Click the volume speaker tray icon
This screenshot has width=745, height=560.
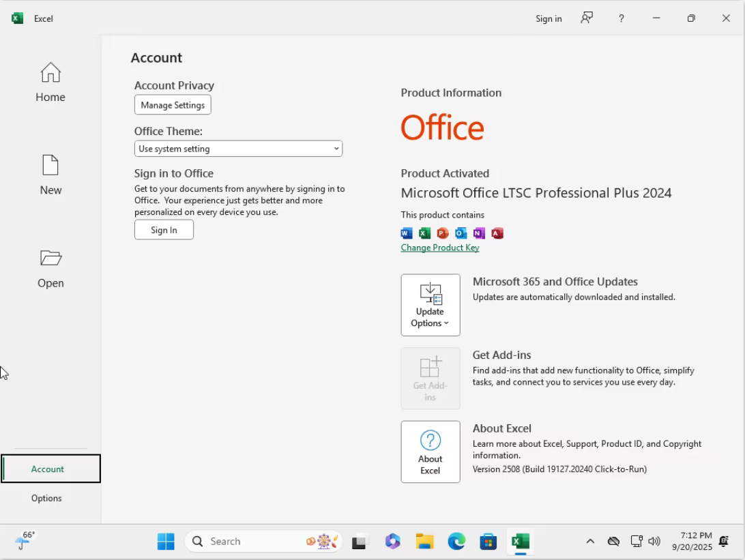pyautogui.click(x=654, y=541)
